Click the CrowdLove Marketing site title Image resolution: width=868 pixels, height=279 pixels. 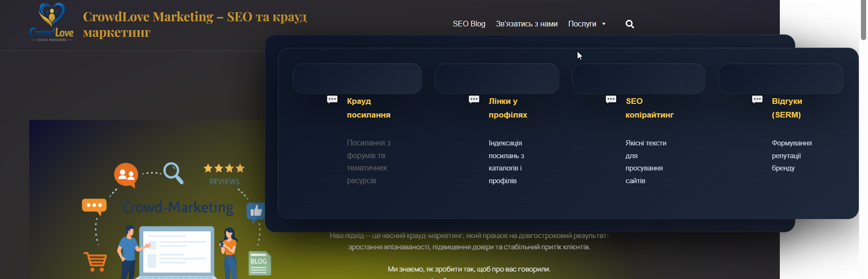point(195,24)
